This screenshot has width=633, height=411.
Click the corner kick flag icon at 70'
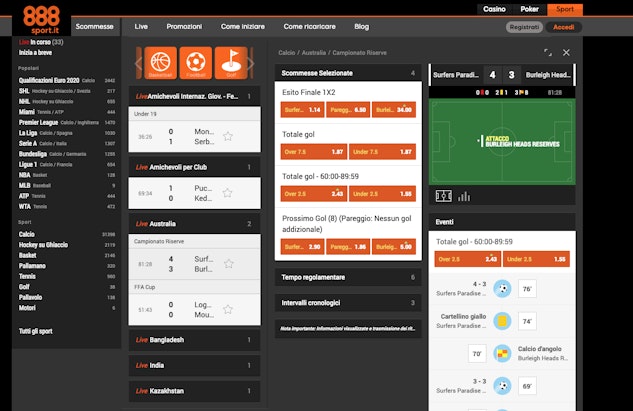[x=502, y=353]
